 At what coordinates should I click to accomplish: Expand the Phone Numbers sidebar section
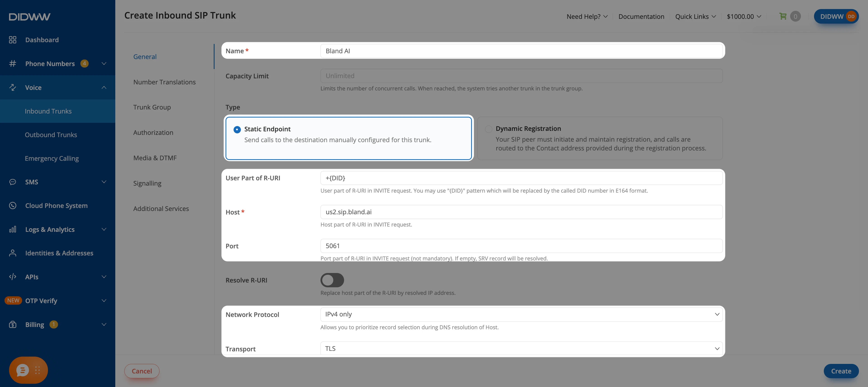click(104, 63)
